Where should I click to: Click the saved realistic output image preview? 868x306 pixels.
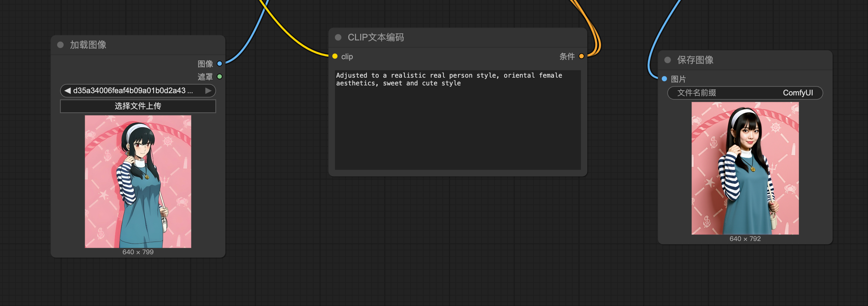tap(745, 168)
